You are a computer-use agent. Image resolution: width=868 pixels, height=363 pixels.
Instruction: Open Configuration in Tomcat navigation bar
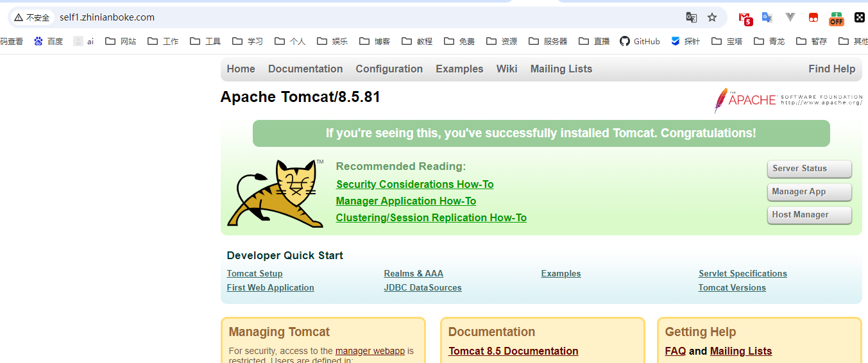[x=389, y=69]
